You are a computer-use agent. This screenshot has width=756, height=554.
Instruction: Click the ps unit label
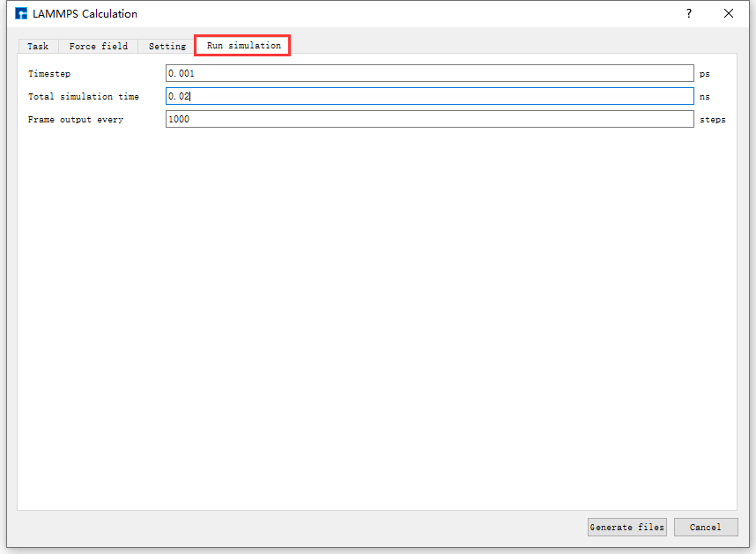(704, 74)
